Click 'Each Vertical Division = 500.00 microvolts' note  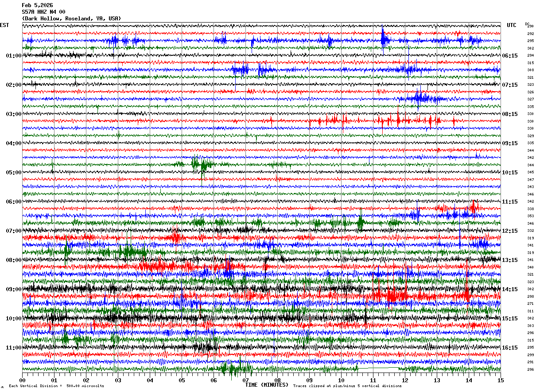(x=56, y=386)
